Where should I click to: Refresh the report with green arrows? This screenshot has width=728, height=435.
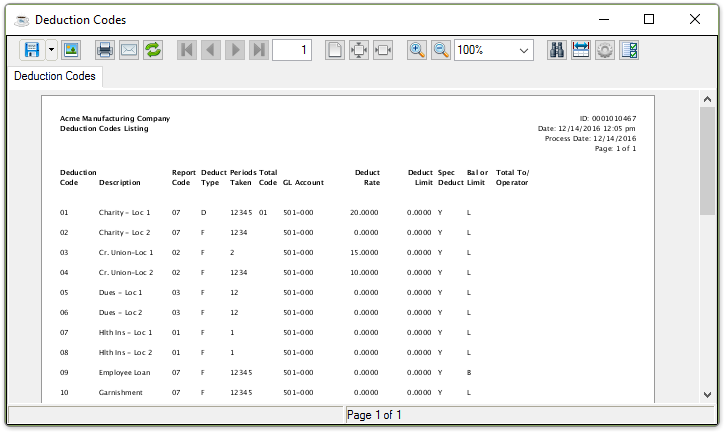153,50
